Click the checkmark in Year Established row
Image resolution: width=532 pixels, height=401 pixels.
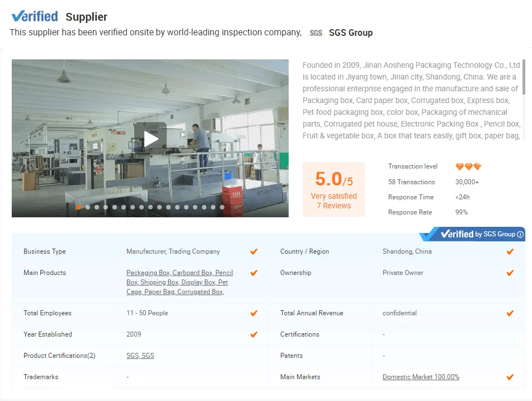pyautogui.click(x=254, y=334)
